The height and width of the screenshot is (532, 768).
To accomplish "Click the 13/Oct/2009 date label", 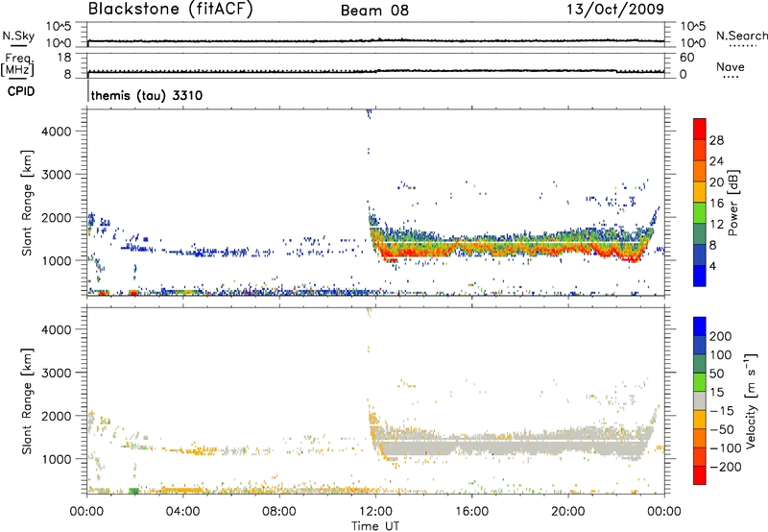I will [x=615, y=10].
